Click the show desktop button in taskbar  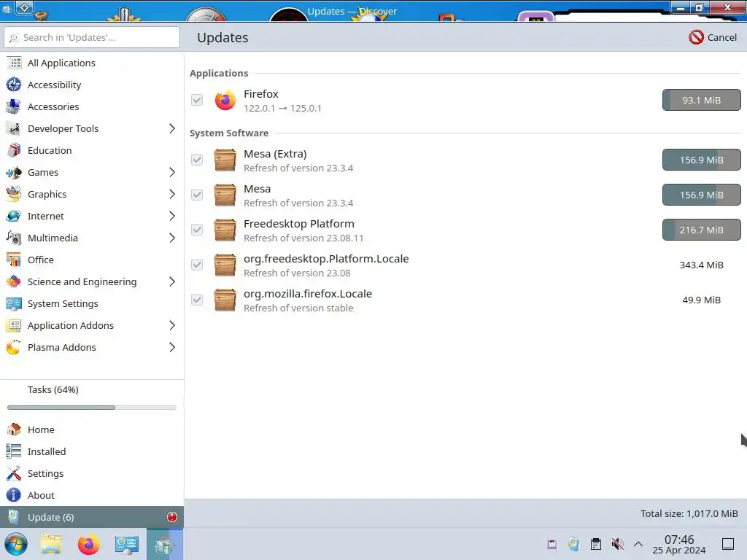click(727, 544)
